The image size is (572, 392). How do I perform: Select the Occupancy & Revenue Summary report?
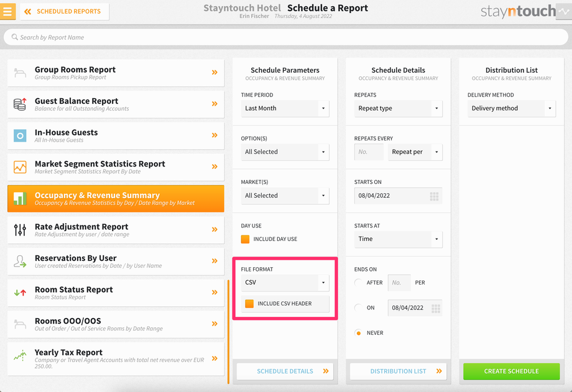[x=116, y=199]
